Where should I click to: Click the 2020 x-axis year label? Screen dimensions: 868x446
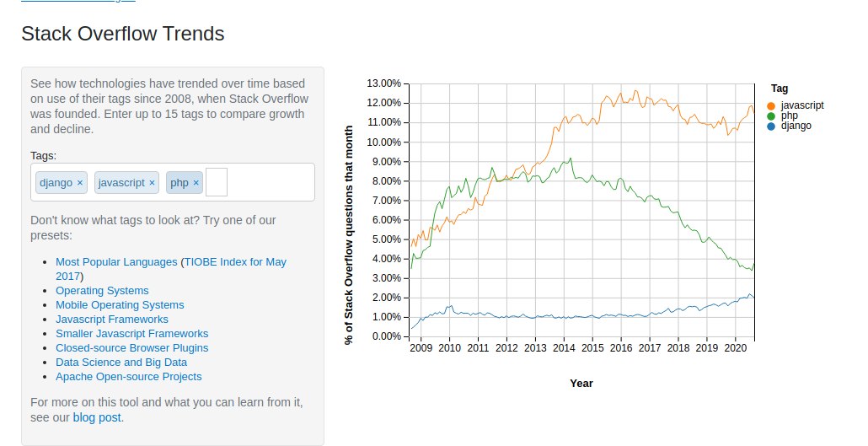pos(735,348)
